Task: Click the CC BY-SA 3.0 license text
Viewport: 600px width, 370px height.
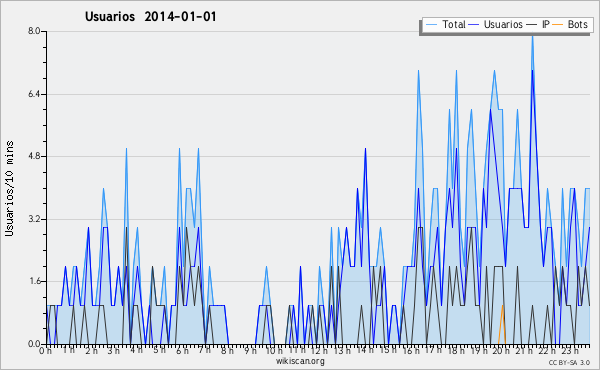Action: coord(569,362)
